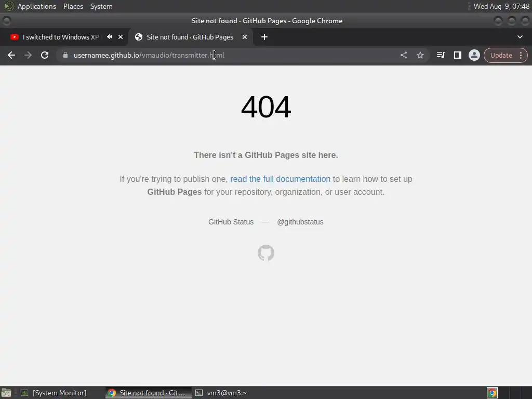Click the Chrome icon in bottom tray
This screenshot has height=399, width=532.
[492, 393]
